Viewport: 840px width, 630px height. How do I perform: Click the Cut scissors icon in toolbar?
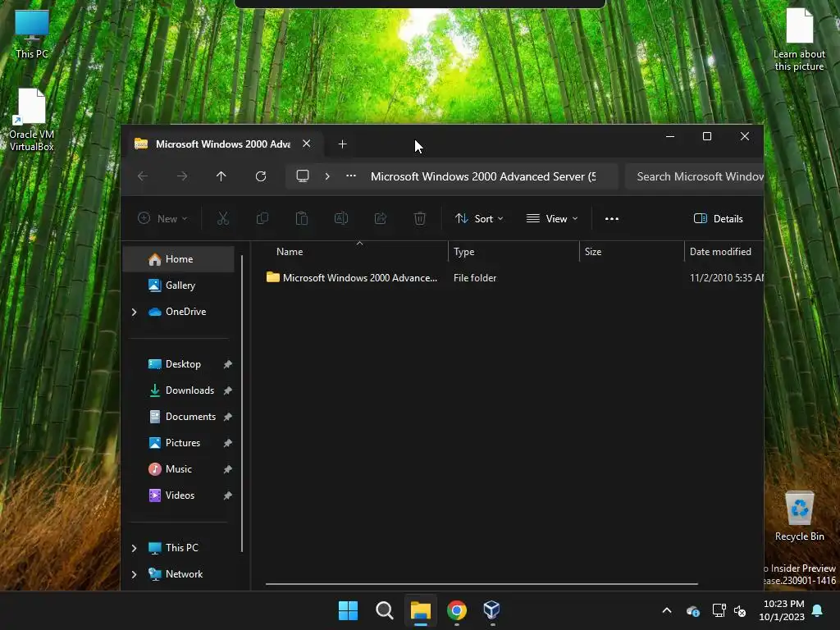(223, 218)
